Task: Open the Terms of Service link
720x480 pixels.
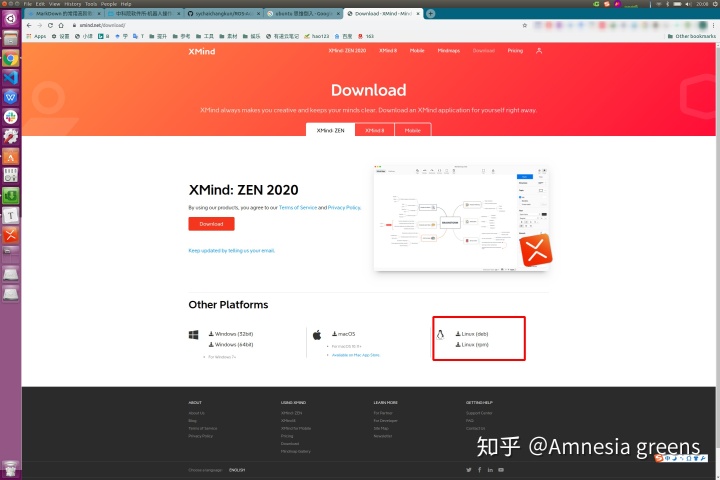Action: tap(298, 208)
